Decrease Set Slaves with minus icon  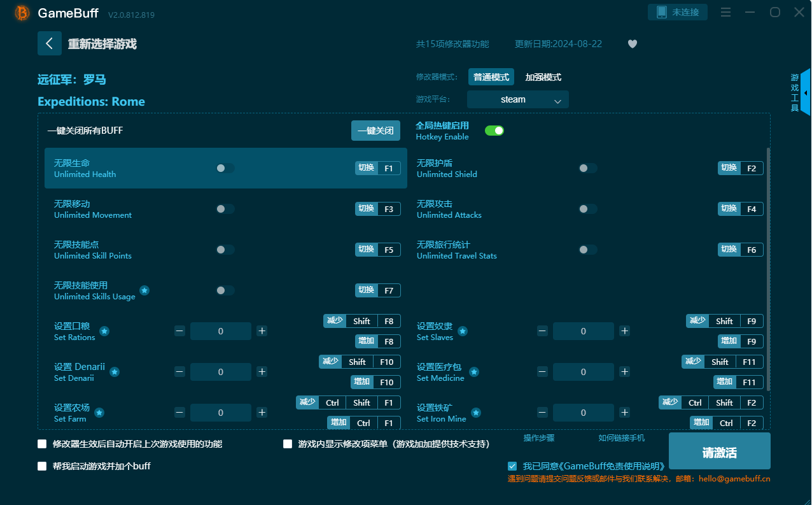pos(542,331)
